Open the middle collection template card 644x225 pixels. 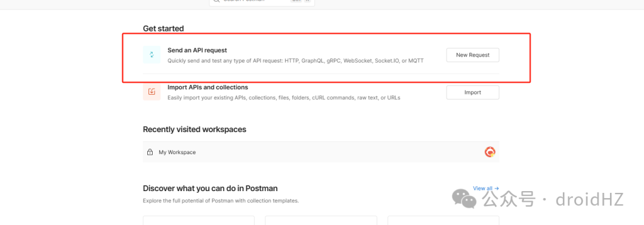[x=321, y=220]
